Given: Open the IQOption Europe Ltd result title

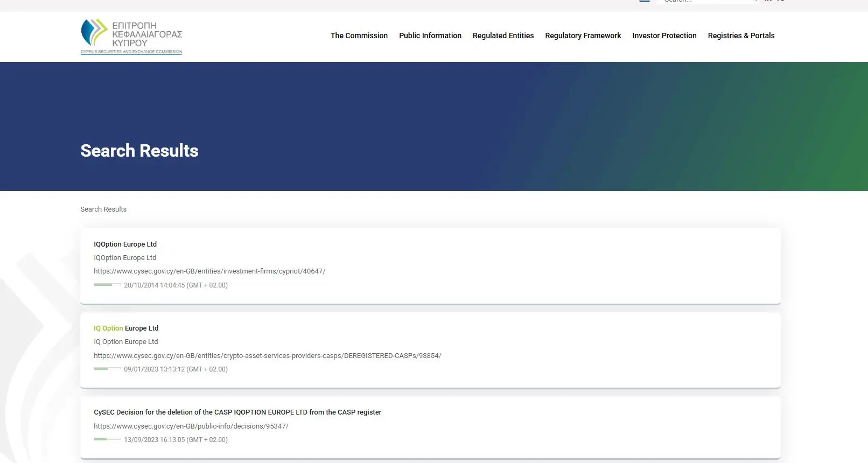Looking at the screenshot, I should tap(125, 244).
